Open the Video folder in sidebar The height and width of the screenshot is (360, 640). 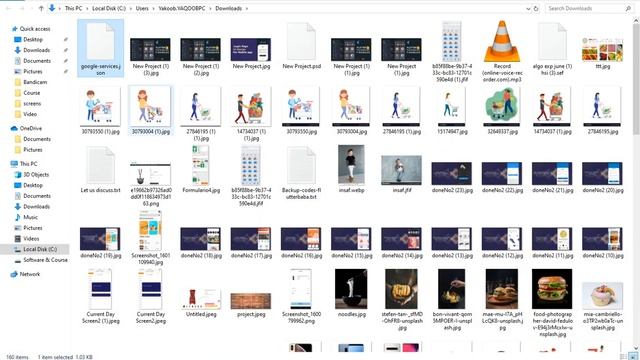coord(30,114)
